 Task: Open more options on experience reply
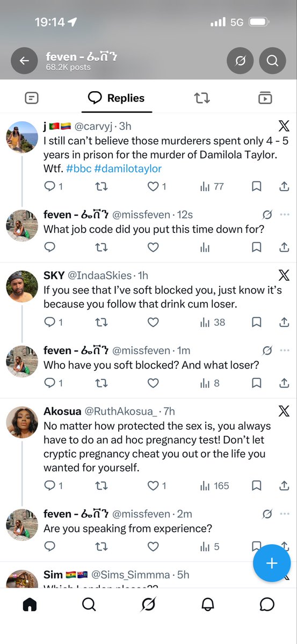click(x=284, y=514)
